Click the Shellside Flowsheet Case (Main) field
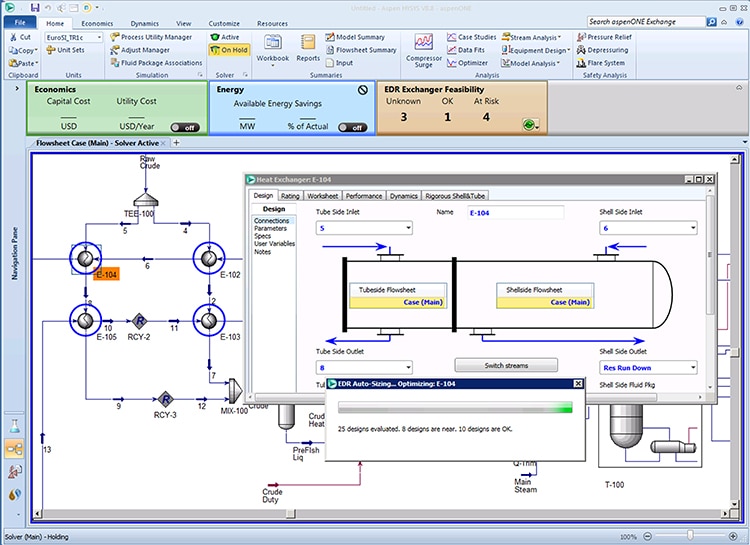The width and height of the screenshot is (750, 545). 545,302
